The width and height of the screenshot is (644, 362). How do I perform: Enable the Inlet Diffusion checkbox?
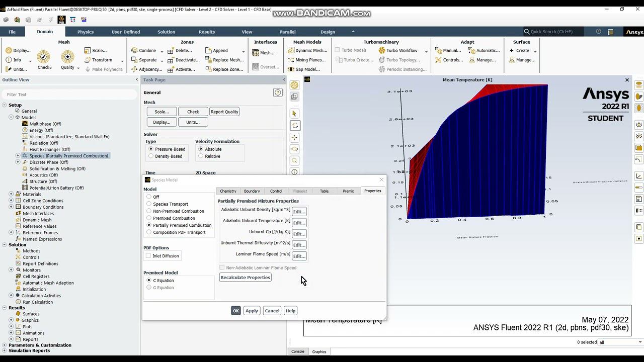(148, 256)
